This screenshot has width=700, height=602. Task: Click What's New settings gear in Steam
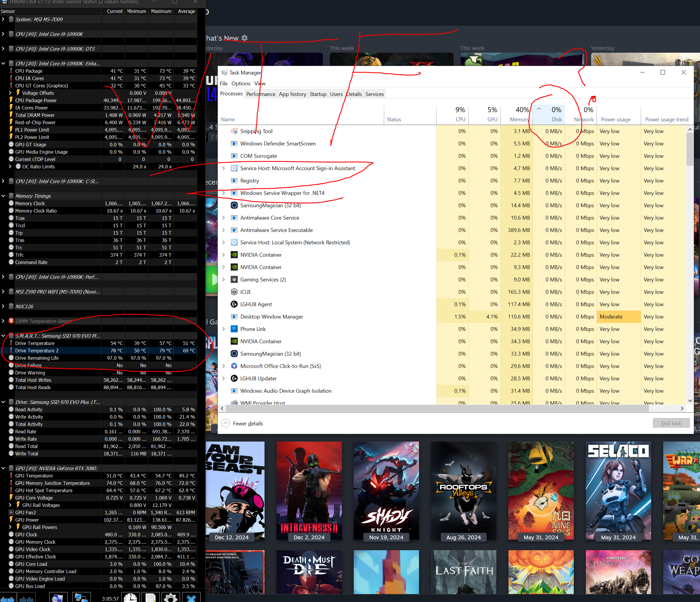tap(245, 38)
